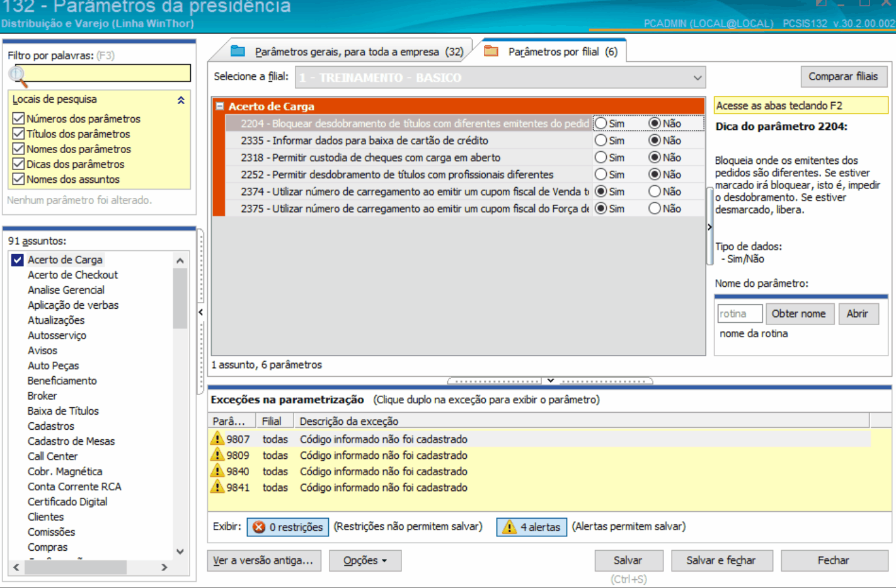Select Call Center subject
The image size is (896, 588).
[x=52, y=456]
